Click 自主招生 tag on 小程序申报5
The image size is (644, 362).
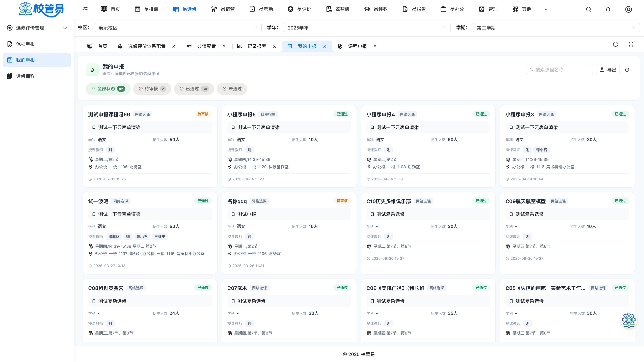(x=268, y=114)
